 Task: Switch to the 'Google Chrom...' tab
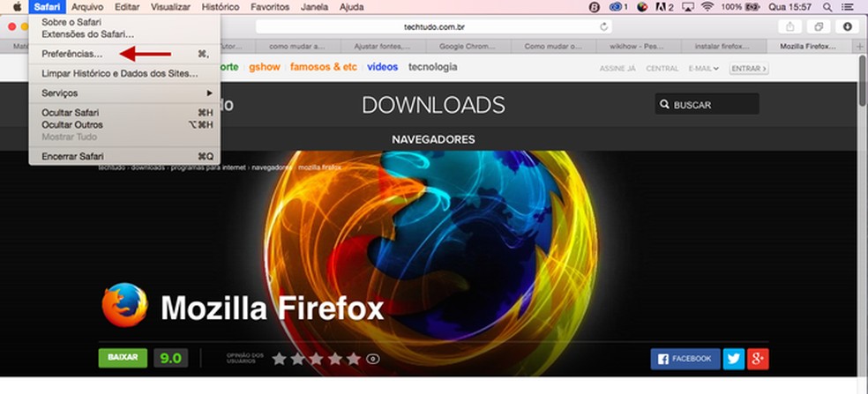(x=469, y=47)
